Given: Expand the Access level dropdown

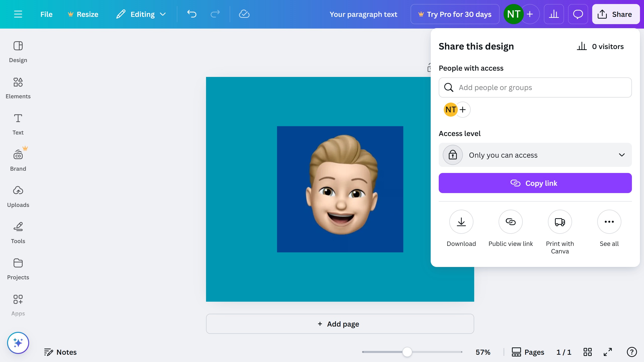Looking at the screenshot, I should [x=535, y=155].
